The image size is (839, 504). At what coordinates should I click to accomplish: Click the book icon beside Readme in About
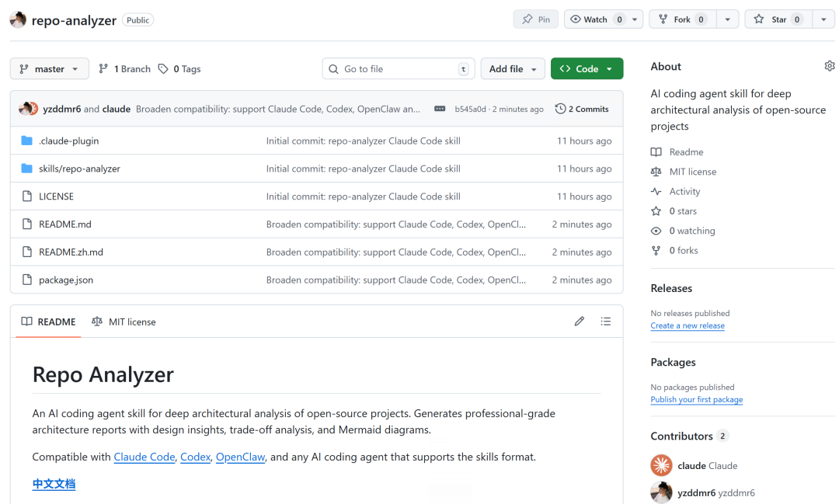coord(656,152)
